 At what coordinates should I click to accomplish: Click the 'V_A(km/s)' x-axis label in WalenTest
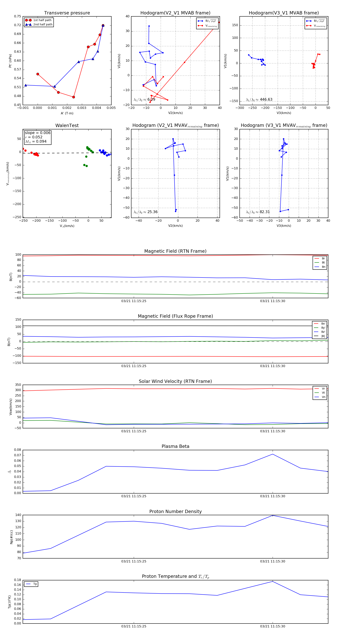click(x=67, y=226)
